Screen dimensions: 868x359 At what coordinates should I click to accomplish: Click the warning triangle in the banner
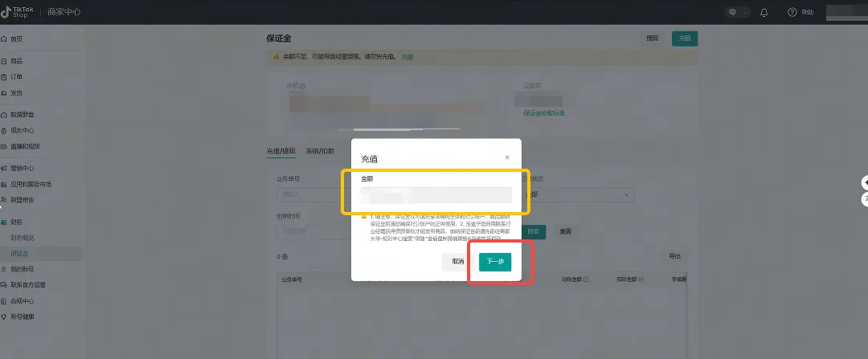[x=276, y=56]
